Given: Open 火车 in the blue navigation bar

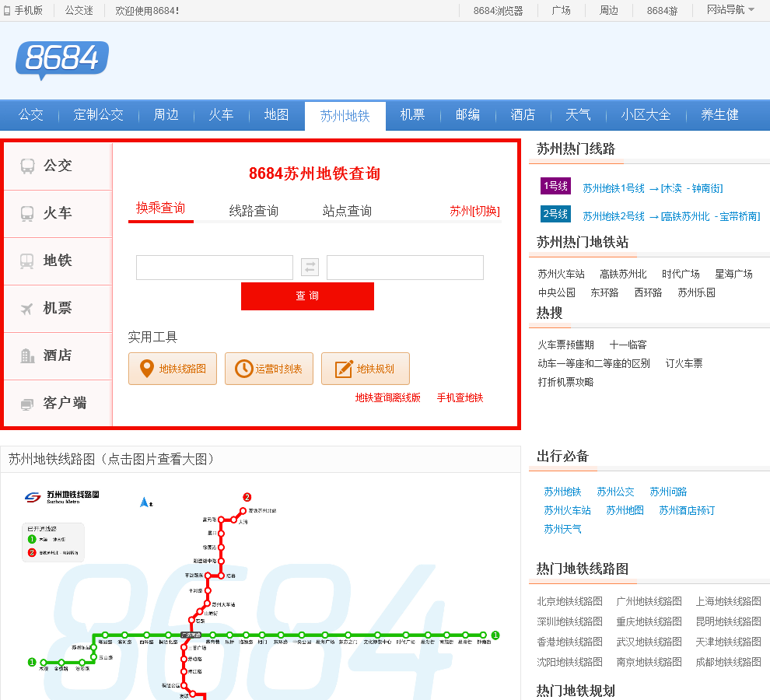Looking at the screenshot, I should tap(221, 115).
